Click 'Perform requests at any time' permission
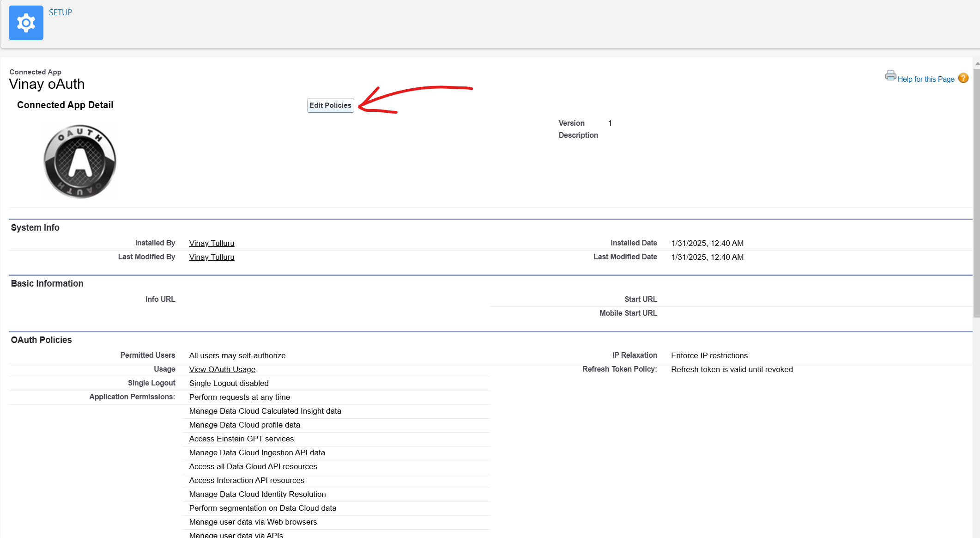Image resolution: width=980 pixels, height=538 pixels. click(240, 397)
